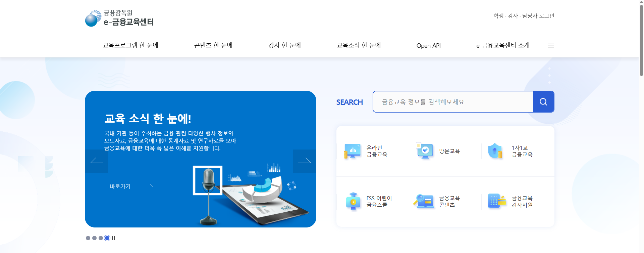Open 강사 한 눈에 menu
This screenshot has width=644, height=253.
pos(284,45)
